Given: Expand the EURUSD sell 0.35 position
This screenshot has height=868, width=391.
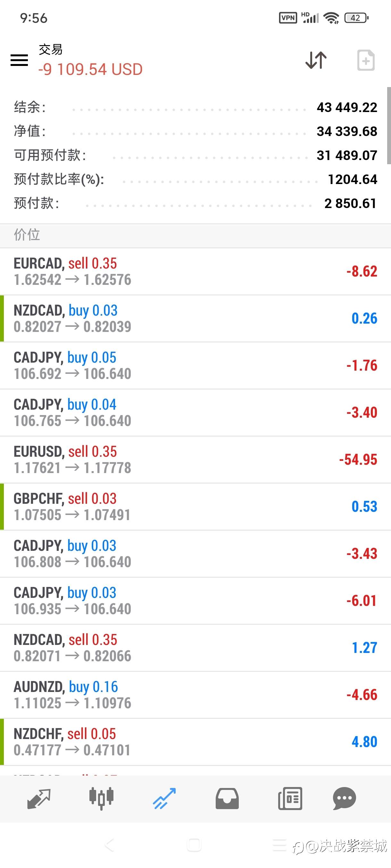Looking at the screenshot, I should [195, 460].
